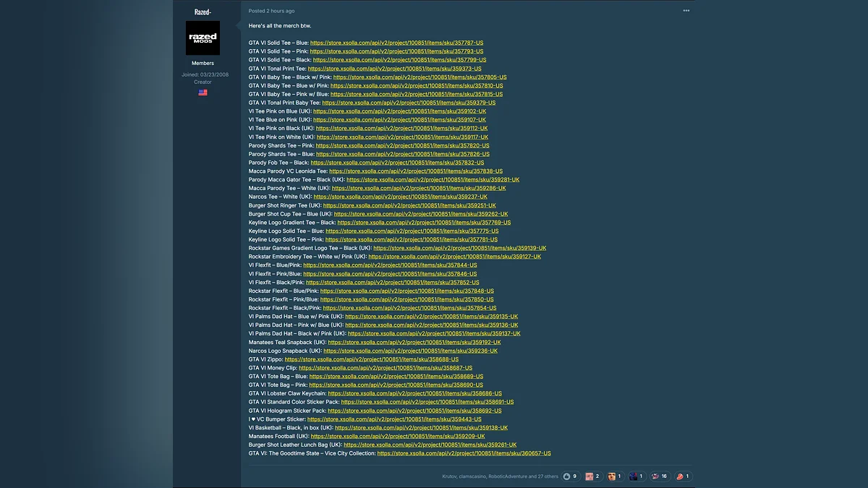The width and height of the screenshot is (868, 488).
Task: Click the face reaction with count 2
Action: 593,476
